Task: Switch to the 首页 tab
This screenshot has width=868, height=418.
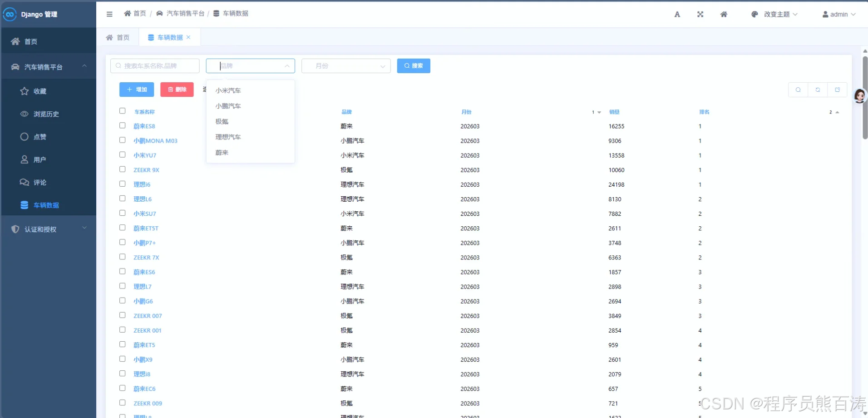Action: tap(118, 37)
